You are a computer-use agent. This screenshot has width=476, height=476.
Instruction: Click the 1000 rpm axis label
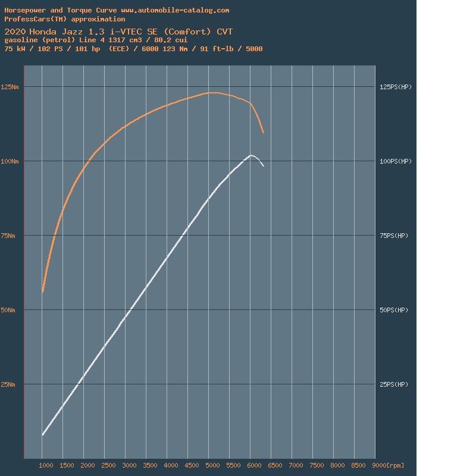[46, 465]
